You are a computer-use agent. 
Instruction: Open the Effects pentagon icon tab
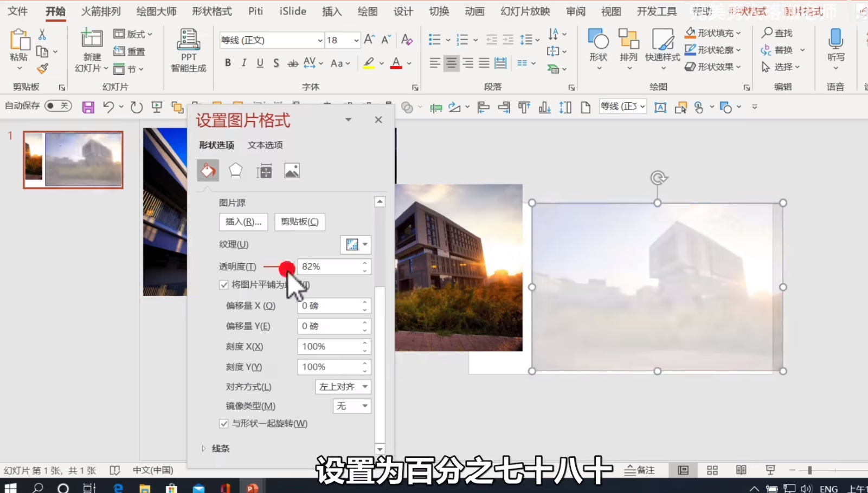tap(236, 171)
